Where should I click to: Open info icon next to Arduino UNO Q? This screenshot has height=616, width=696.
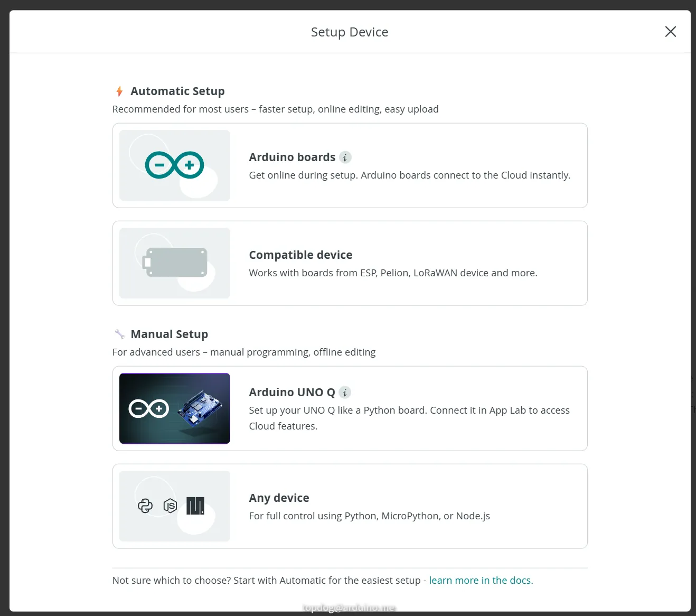pyautogui.click(x=345, y=393)
